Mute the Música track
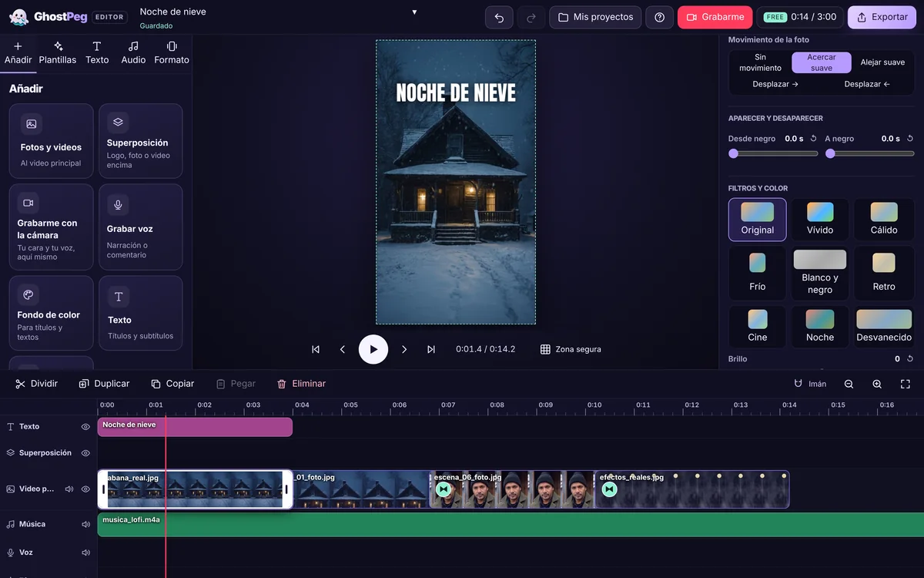This screenshot has width=924, height=578. (85, 524)
